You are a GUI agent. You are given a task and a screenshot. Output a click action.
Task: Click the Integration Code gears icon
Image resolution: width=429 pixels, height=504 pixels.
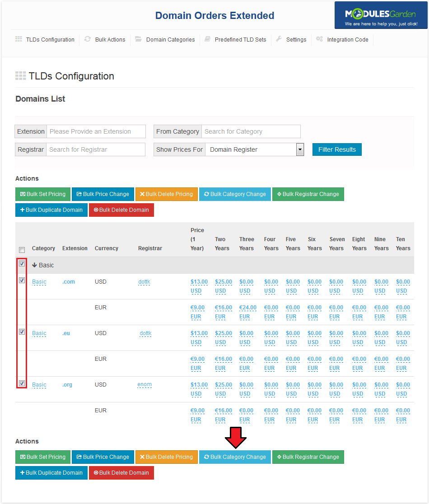(319, 39)
